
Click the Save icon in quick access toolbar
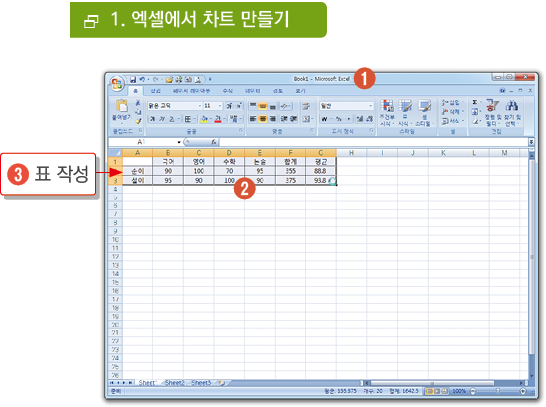[133, 80]
